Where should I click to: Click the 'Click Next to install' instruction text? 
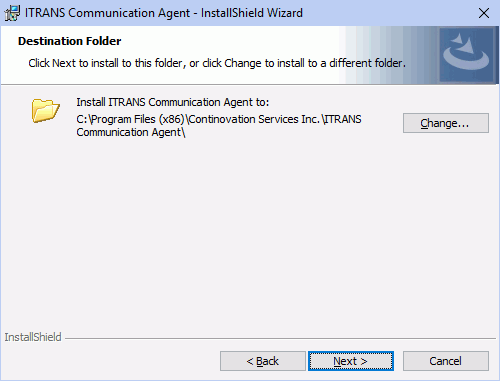(x=217, y=63)
